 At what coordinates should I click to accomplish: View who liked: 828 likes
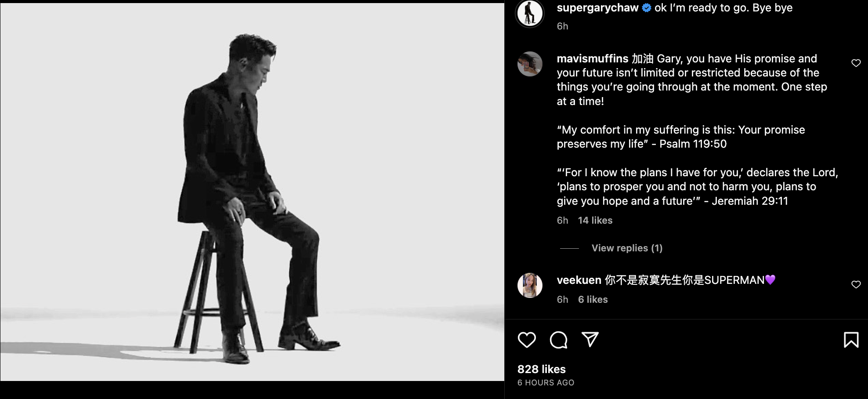point(541,369)
